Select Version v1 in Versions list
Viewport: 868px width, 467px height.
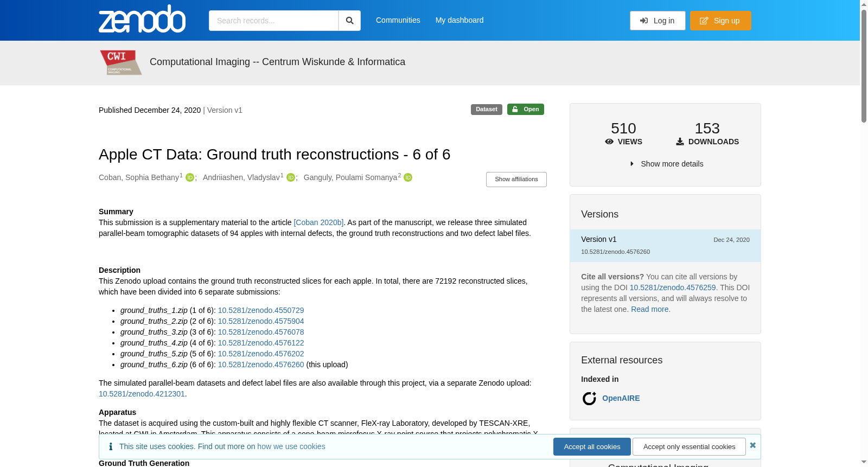[x=665, y=246]
